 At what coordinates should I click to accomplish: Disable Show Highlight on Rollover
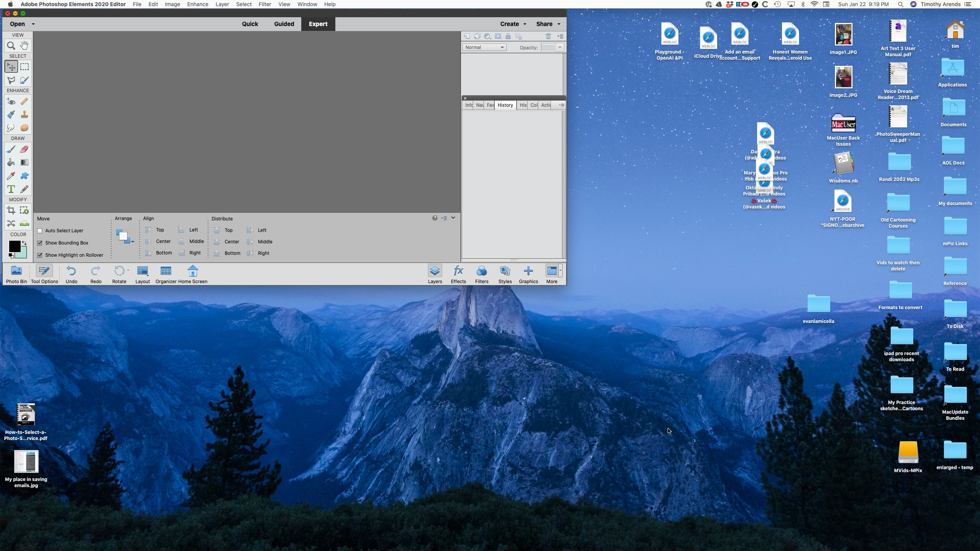[40, 255]
